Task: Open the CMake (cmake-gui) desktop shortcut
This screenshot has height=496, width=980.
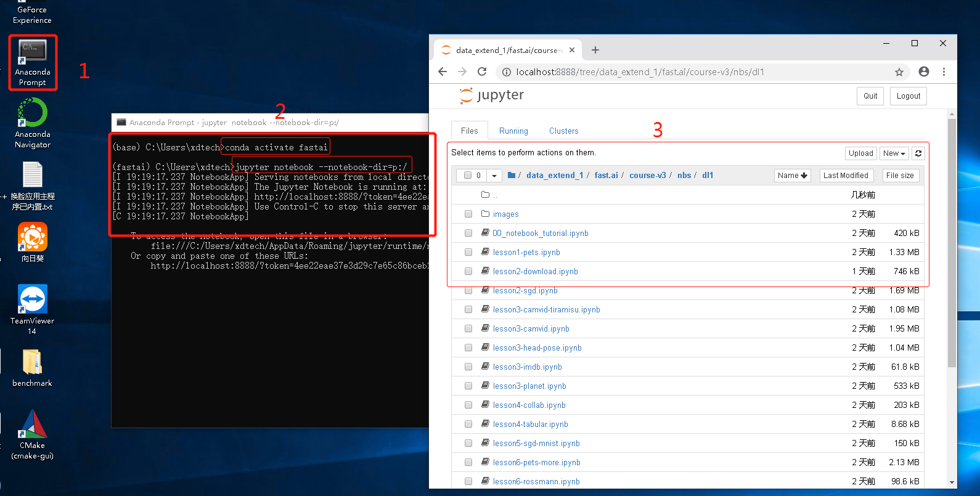Action: coord(33,434)
